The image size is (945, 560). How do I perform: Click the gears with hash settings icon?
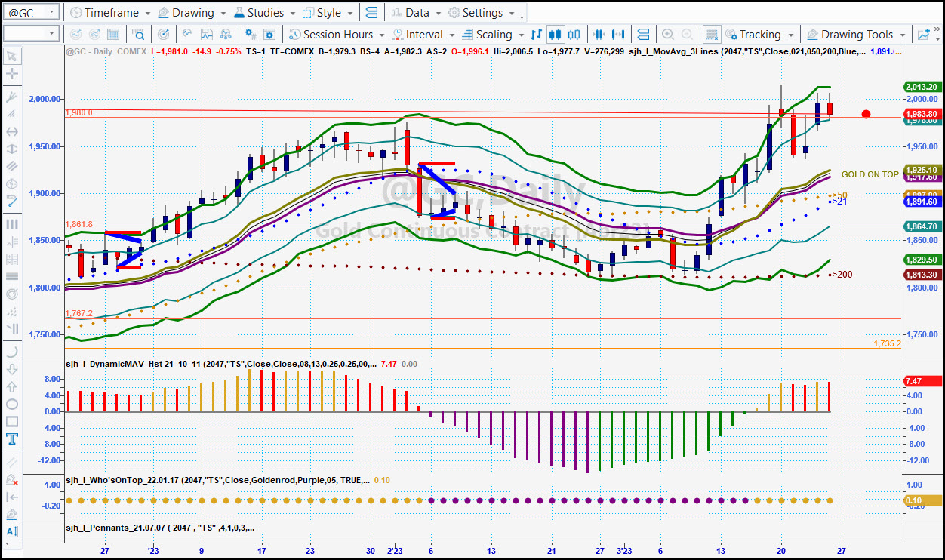[x=250, y=35]
